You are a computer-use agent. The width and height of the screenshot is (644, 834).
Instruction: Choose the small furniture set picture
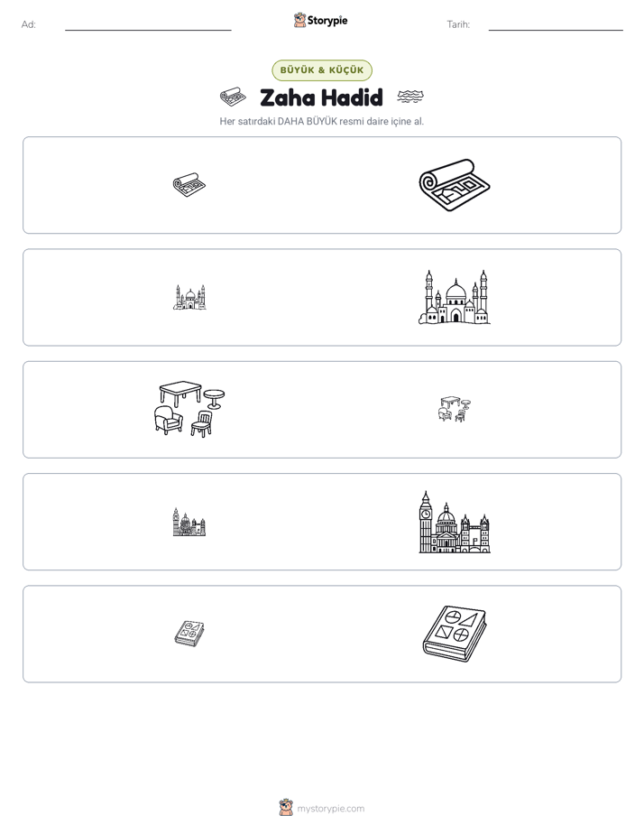tap(455, 409)
